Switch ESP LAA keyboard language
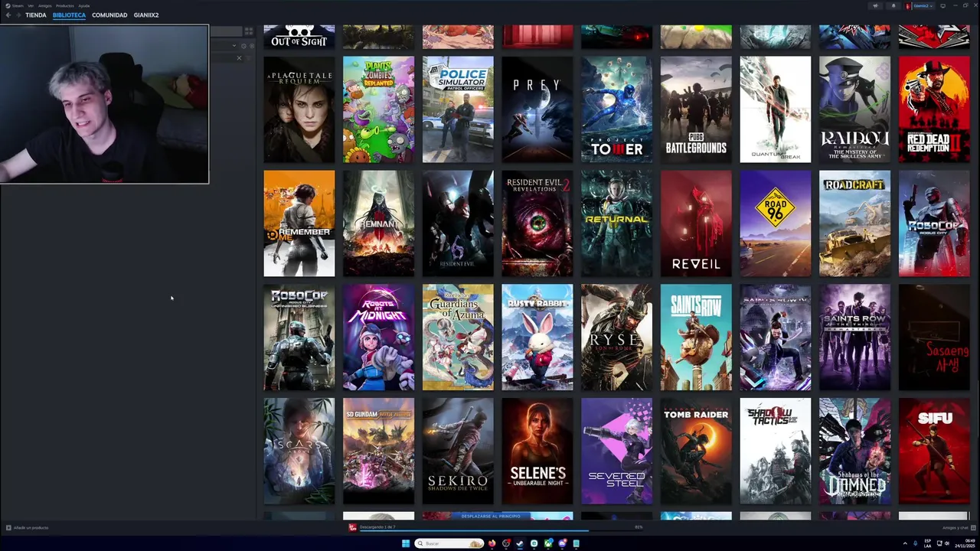 (x=927, y=543)
